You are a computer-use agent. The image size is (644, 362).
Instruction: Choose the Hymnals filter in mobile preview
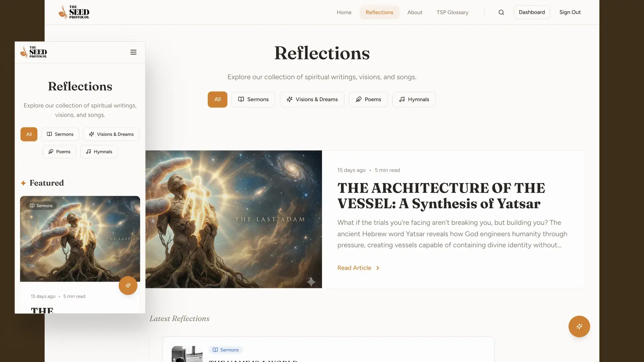click(99, 152)
